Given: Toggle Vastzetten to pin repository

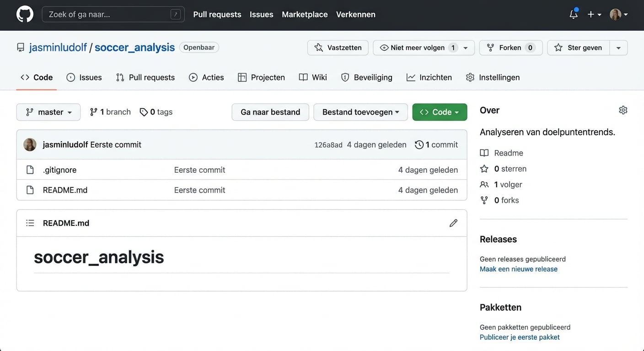Looking at the screenshot, I should (338, 48).
